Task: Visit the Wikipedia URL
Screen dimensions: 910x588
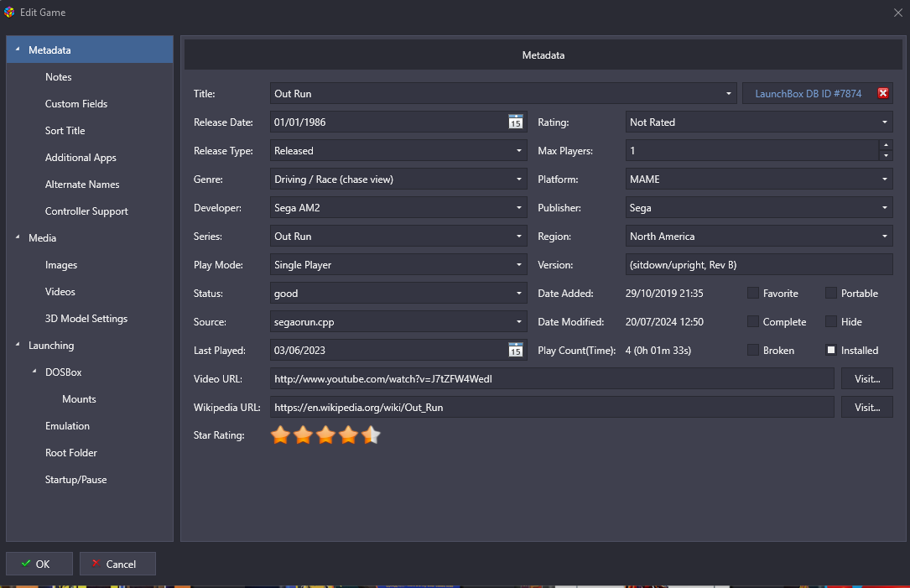Action: tap(867, 407)
